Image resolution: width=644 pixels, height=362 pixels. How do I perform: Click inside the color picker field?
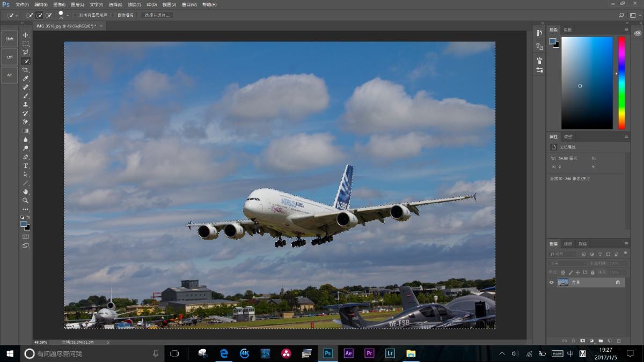[x=587, y=83]
